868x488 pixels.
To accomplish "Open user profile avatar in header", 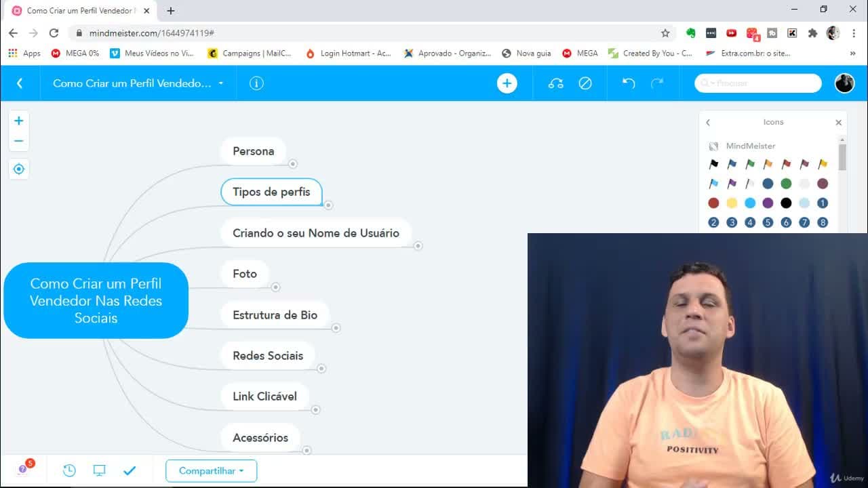I will (844, 83).
